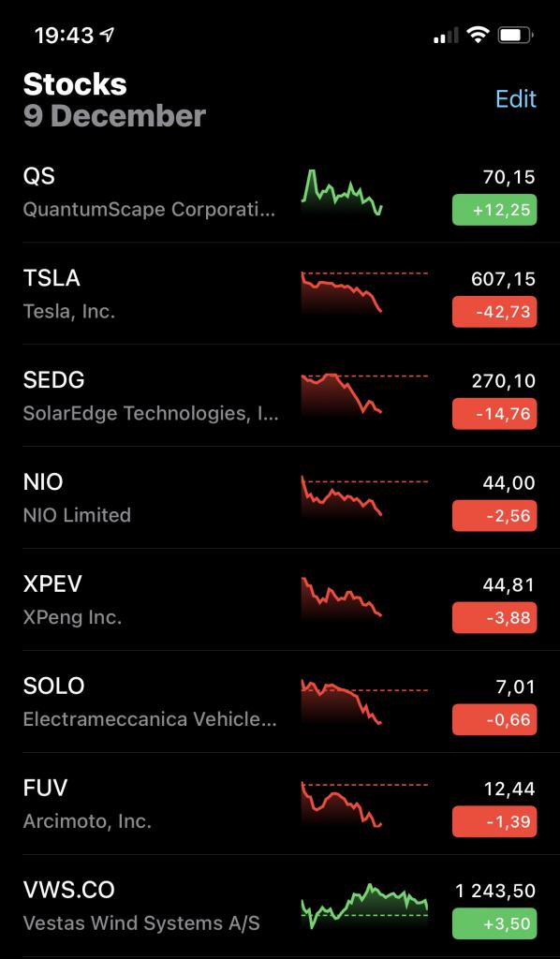
Task: Select the Tesla, Inc. company name
Action: 69,312
